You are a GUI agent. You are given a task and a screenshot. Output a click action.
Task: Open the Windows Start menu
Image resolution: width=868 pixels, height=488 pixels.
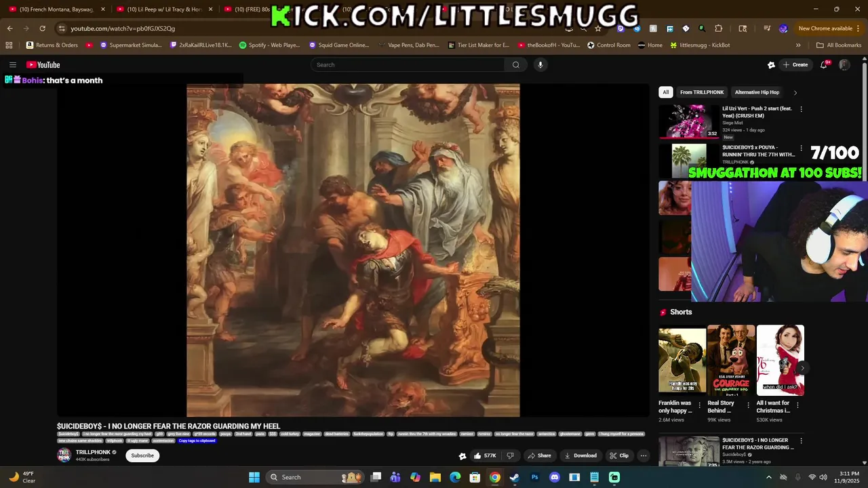tap(254, 477)
